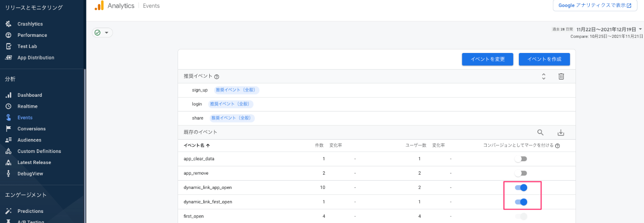Viewport: 644px width, 223px height.
Task: Click the DebugView icon
Action: pos(8,174)
